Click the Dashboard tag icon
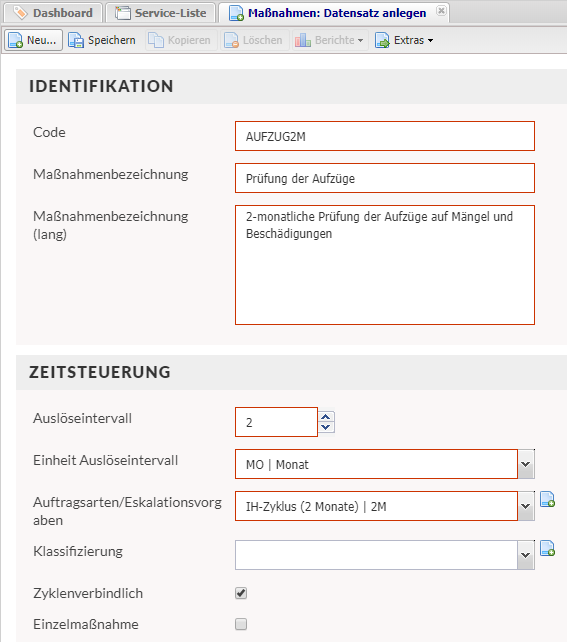The height and width of the screenshot is (642, 567). click(20, 13)
